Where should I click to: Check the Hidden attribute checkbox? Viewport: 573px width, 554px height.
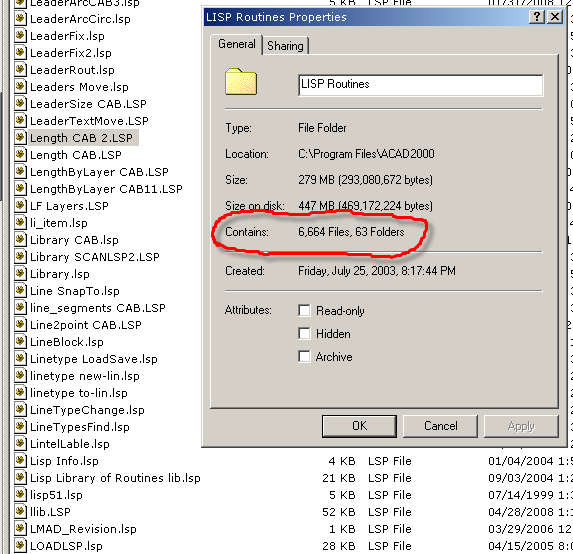click(304, 334)
